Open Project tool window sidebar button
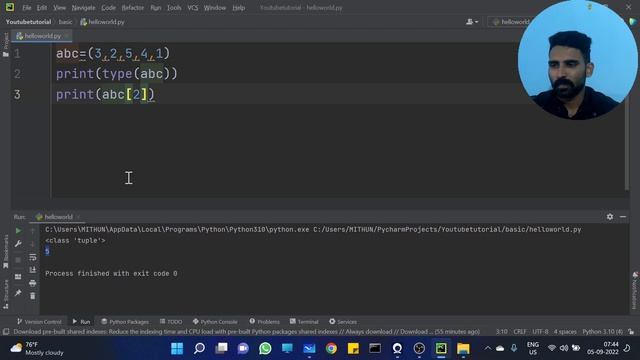This screenshot has width=640, height=360. (5, 45)
